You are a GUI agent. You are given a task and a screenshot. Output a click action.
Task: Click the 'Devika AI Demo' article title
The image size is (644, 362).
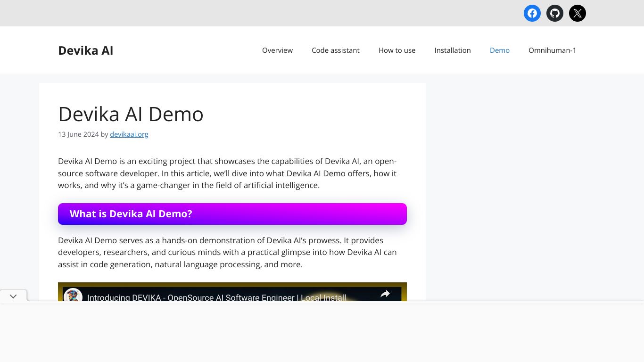pyautogui.click(x=131, y=114)
